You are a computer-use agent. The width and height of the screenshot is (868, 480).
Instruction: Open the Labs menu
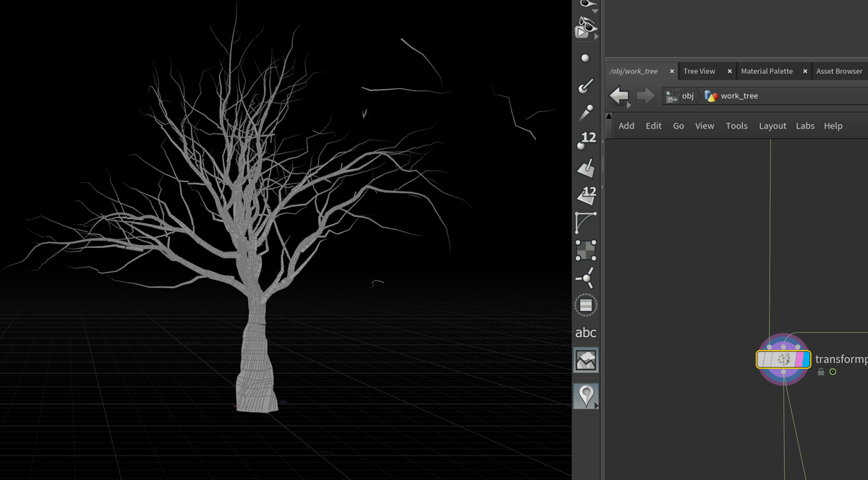(805, 126)
